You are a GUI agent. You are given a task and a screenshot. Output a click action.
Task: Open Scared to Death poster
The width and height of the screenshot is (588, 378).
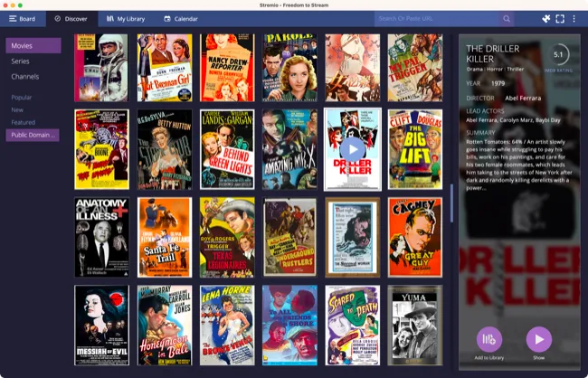(x=353, y=326)
